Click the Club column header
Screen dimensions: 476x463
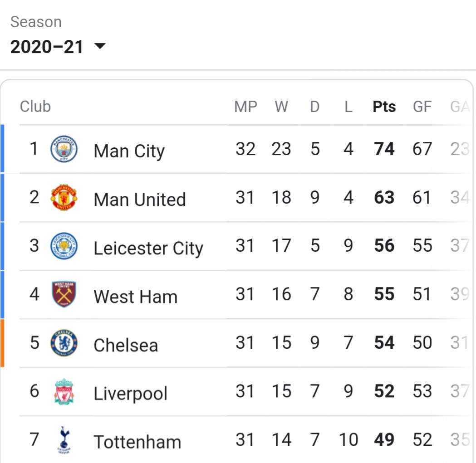[x=35, y=107]
